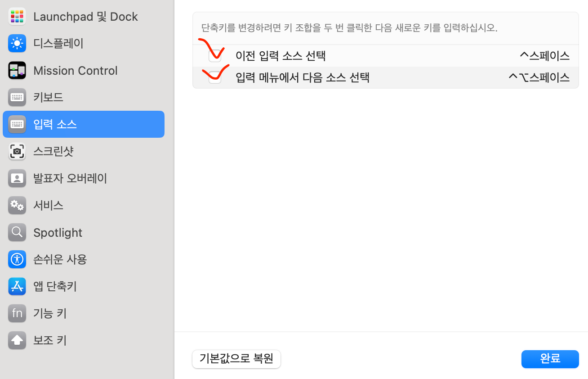Choose 서비스 in the sidebar list

[x=48, y=205]
